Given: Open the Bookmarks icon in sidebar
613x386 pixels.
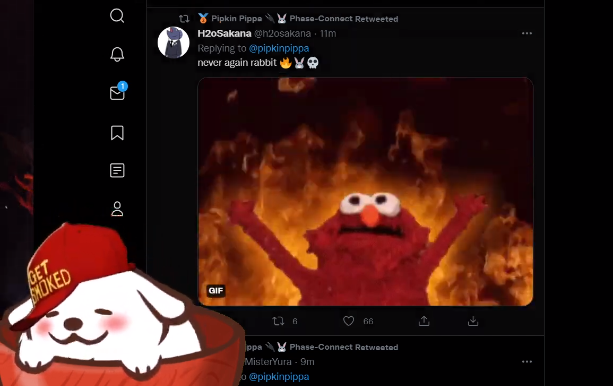Looking at the screenshot, I should [x=117, y=133].
